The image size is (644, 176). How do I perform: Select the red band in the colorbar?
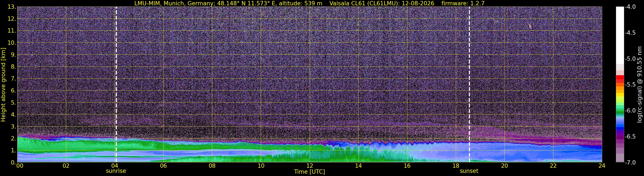(x=620, y=79)
